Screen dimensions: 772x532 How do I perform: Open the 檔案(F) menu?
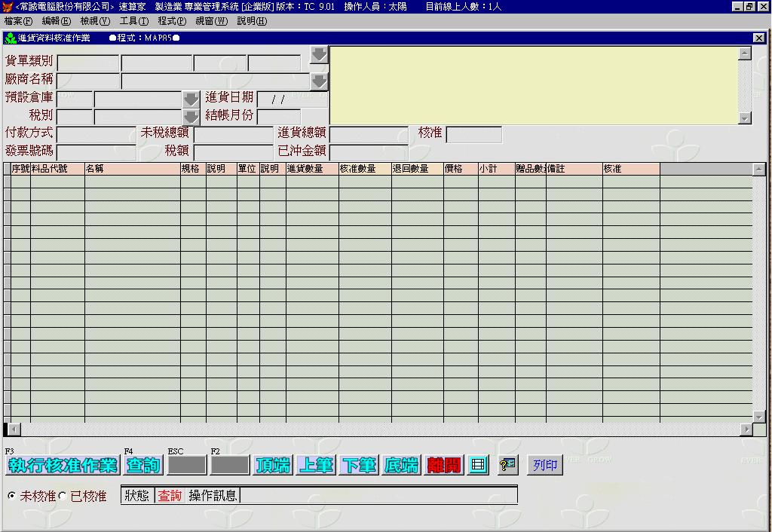(x=18, y=21)
